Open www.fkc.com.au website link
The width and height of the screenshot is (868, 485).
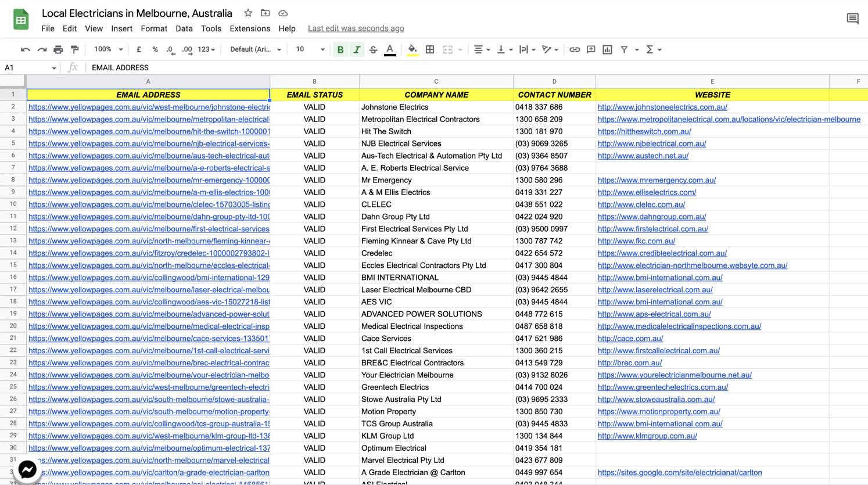(x=636, y=241)
